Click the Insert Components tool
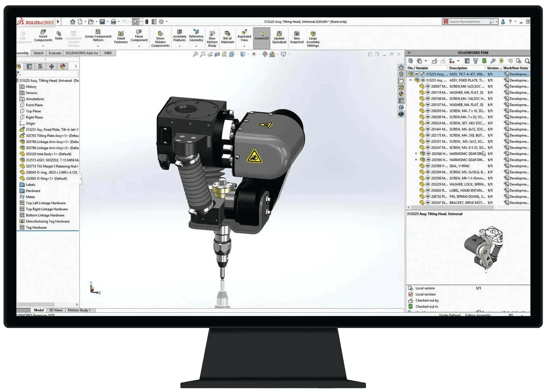549x392 pixels. [x=43, y=36]
